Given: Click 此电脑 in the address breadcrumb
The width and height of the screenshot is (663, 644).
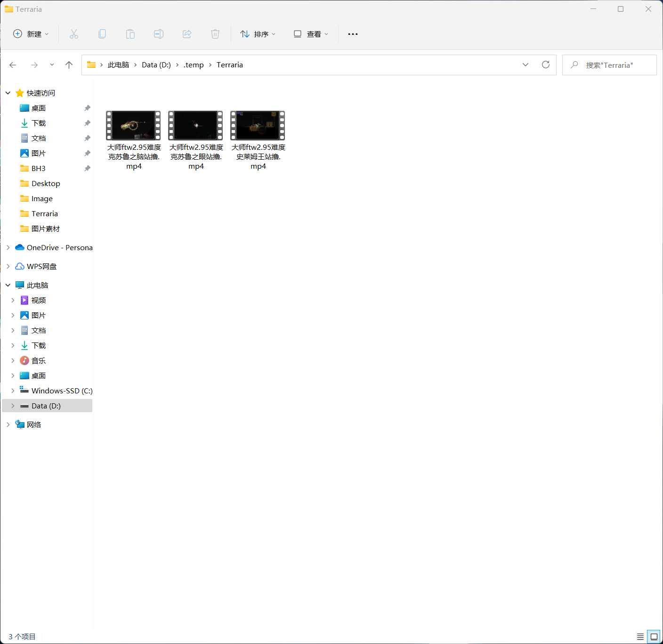Looking at the screenshot, I should 118,65.
